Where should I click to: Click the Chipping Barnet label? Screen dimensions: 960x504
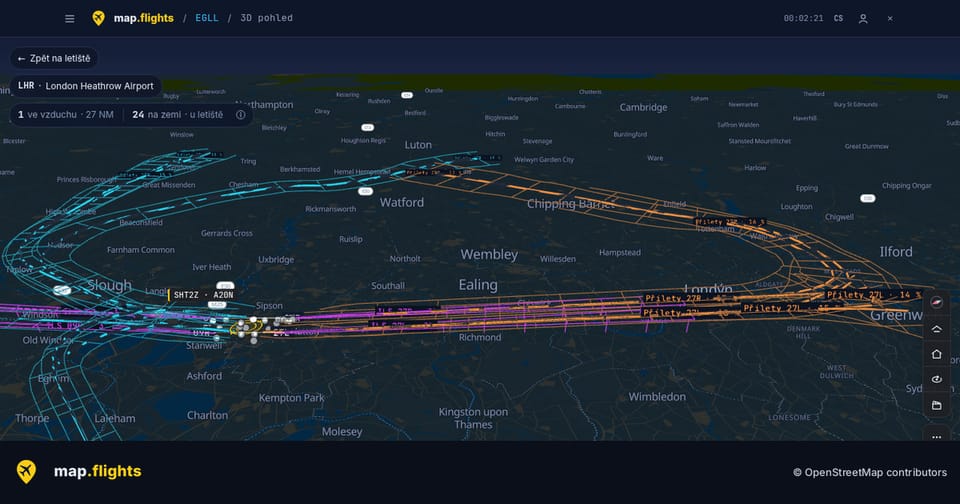tap(571, 204)
